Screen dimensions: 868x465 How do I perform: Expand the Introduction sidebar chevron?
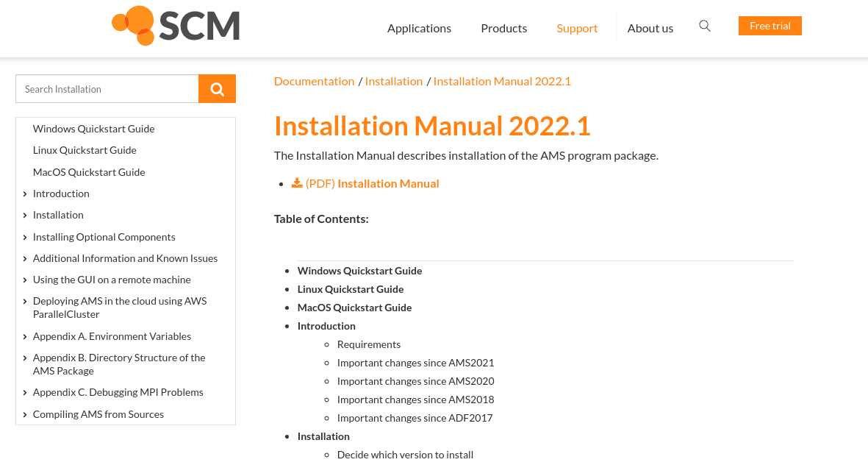click(x=25, y=194)
